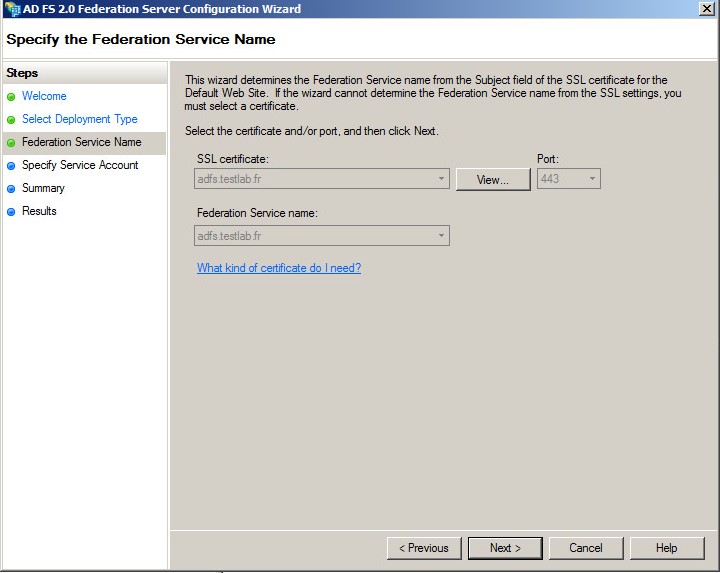The height and width of the screenshot is (573, 720).
Task: Go to the Welcome step
Action: click(x=44, y=96)
